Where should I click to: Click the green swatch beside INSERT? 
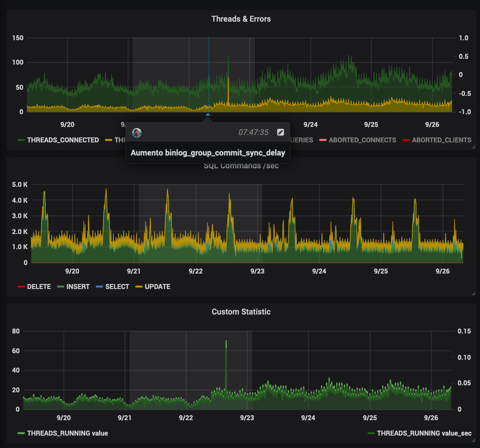click(60, 287)
